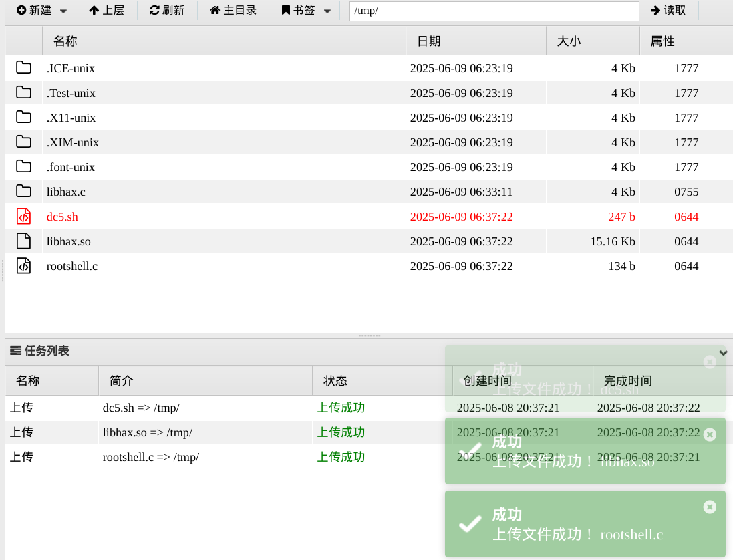Click the .ICE-unix folder name
This screenshot has width=733, height=560.
point(71,68)
